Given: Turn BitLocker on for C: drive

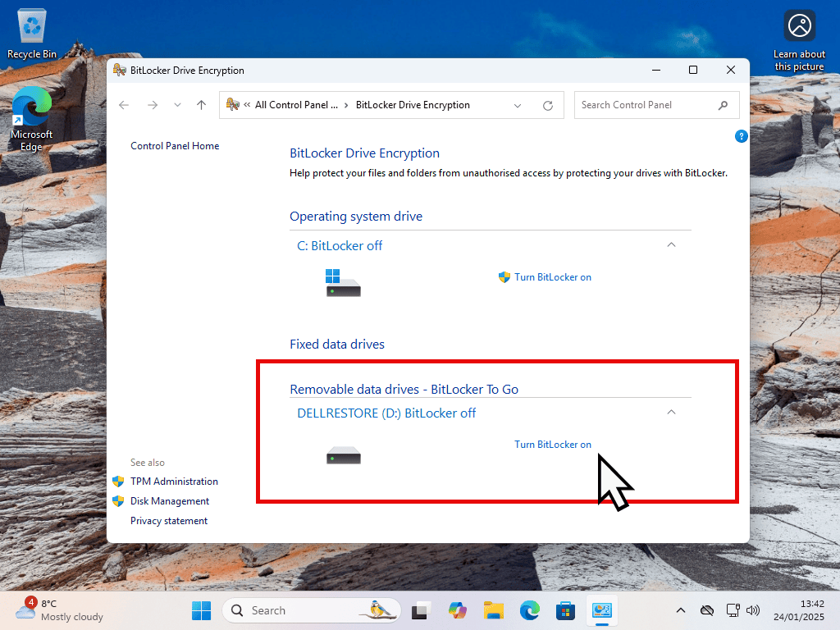Looking at the screenshot, I should click(552, 277).
